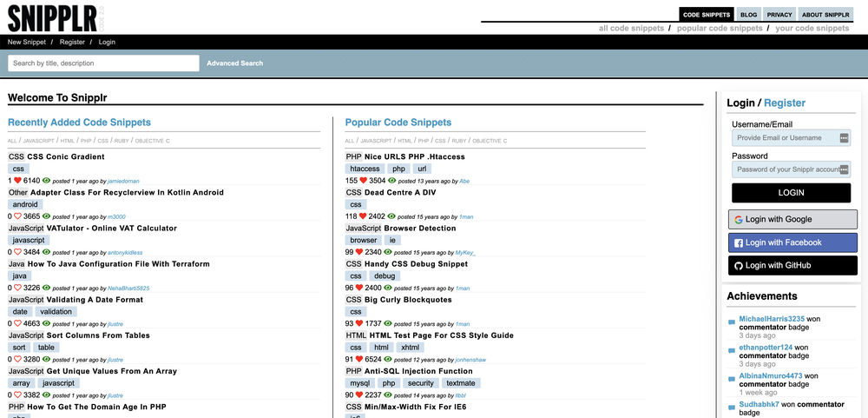Go to your code snippets
The width and height of the screenshot is (868, 418).
812,29
